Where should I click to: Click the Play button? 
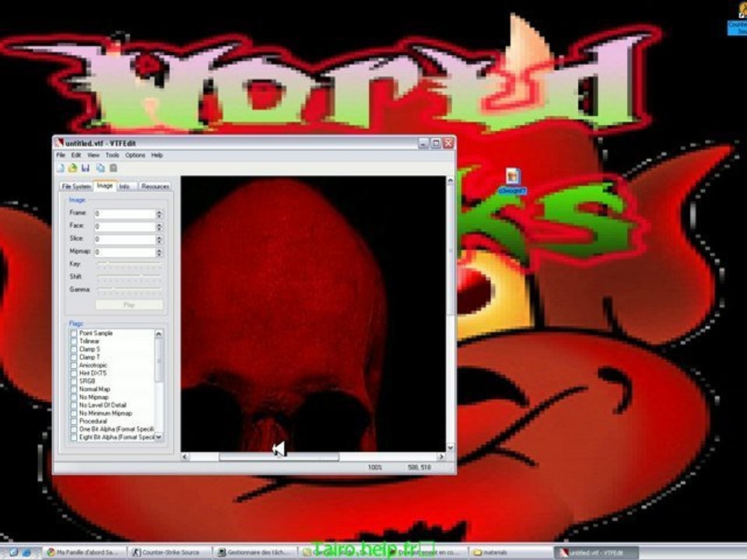click(129, 305)
